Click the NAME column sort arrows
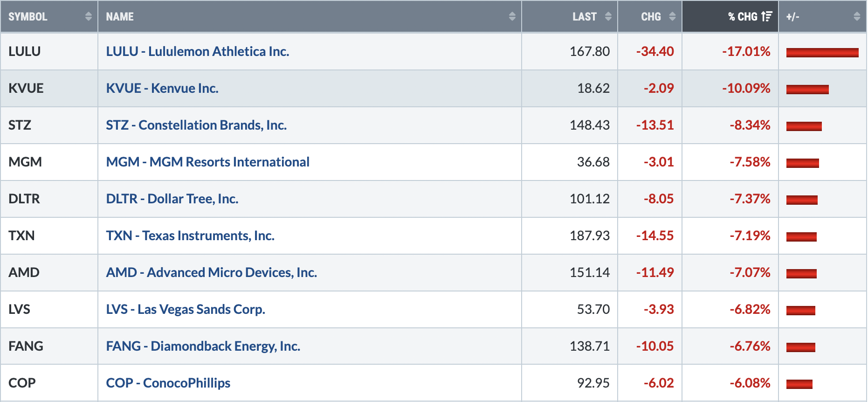This screenshot has width=868, height=402. coord(512,17)
